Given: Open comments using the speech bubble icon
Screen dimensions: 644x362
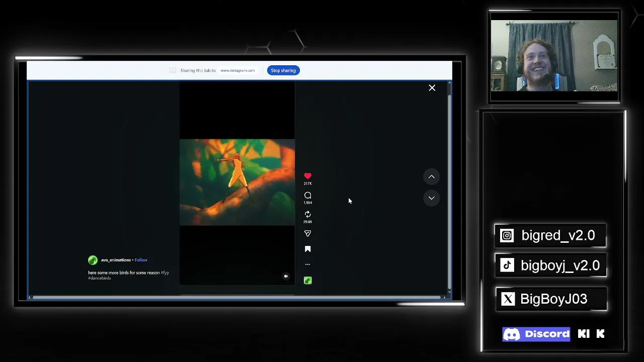Looking at the screenshot, I should [x=307, y=195].
